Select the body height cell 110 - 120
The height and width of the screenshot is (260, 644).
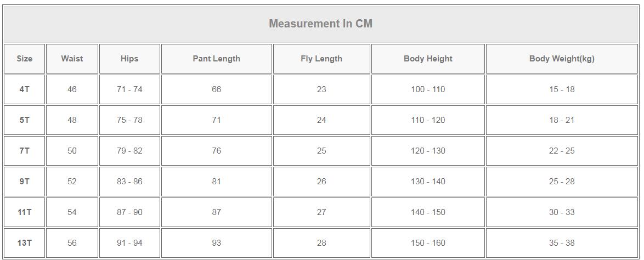pos(428,120)
